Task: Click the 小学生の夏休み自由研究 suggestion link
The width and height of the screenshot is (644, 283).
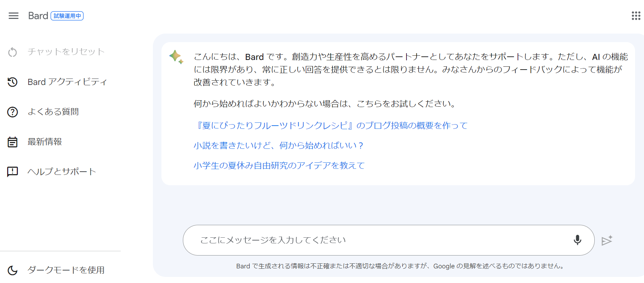Action: tap(279, 166)
